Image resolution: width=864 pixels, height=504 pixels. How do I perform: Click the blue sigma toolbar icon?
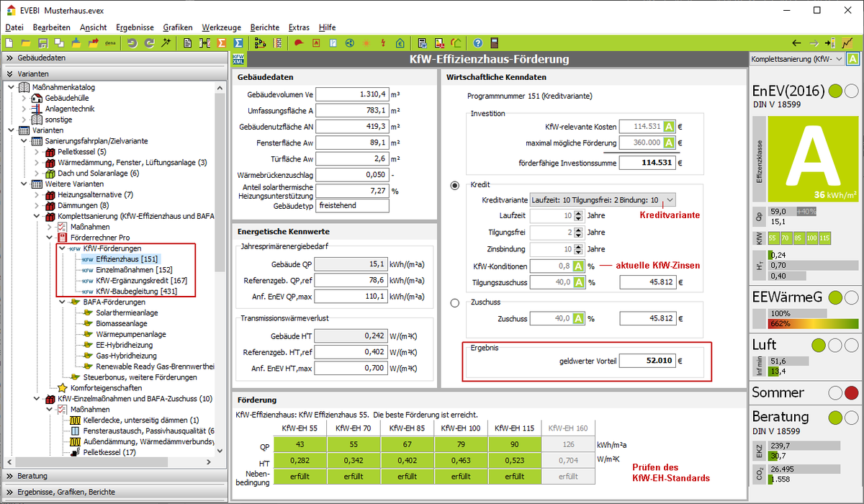[238, 43]
